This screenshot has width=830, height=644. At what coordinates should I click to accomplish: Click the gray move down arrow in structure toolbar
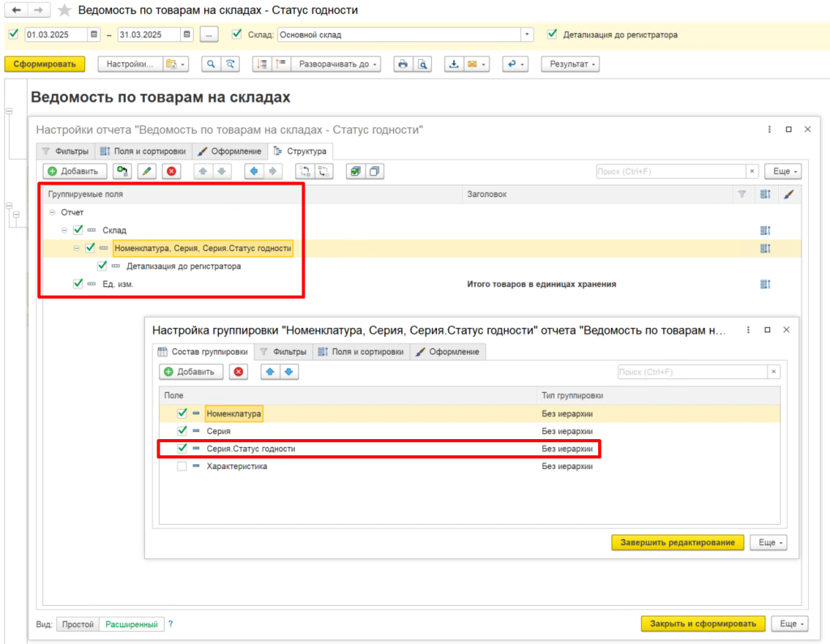[222, 171]
